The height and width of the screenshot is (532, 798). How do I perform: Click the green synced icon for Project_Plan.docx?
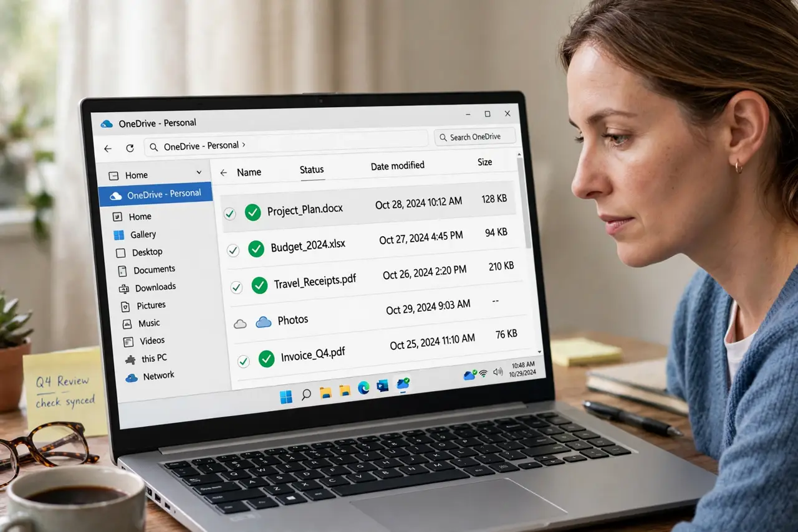[252, 212]
